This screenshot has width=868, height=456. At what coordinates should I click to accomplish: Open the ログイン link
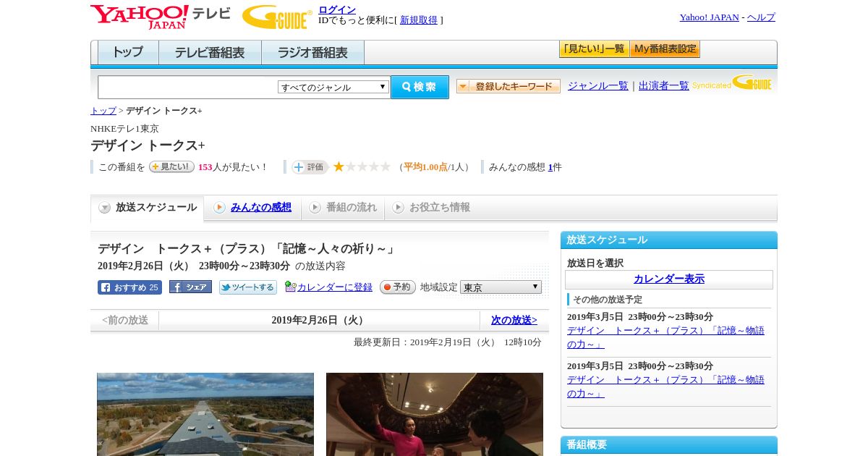pyautogui.click(x=337, y=9)
